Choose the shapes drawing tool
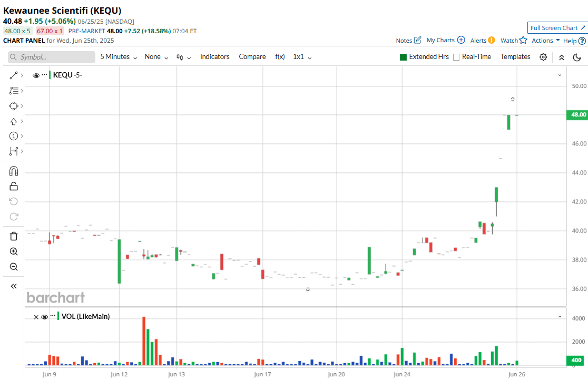The image size is (588, 379). click(14, 106)
